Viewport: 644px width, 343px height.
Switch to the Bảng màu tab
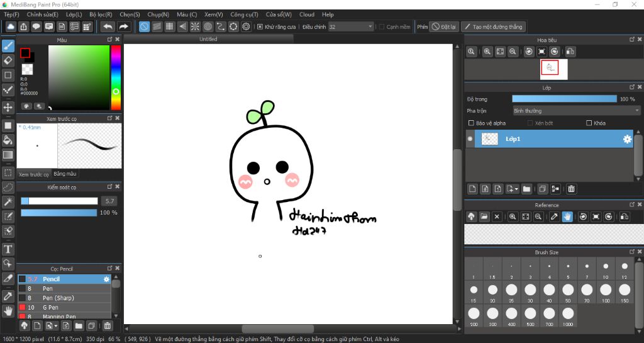[x=65, y=174]
